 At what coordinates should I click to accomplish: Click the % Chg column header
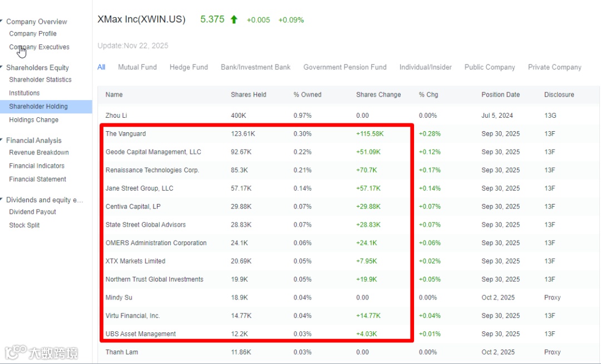coord(428,94)
